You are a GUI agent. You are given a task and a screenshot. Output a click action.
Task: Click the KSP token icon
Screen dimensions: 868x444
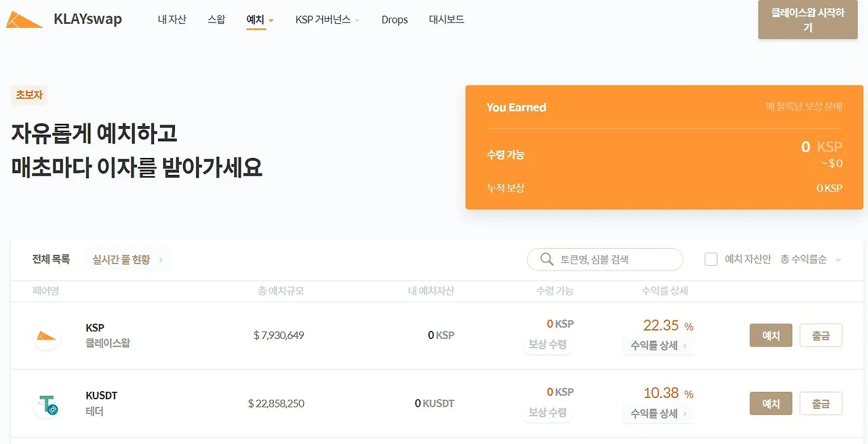[x=47, y=336]
